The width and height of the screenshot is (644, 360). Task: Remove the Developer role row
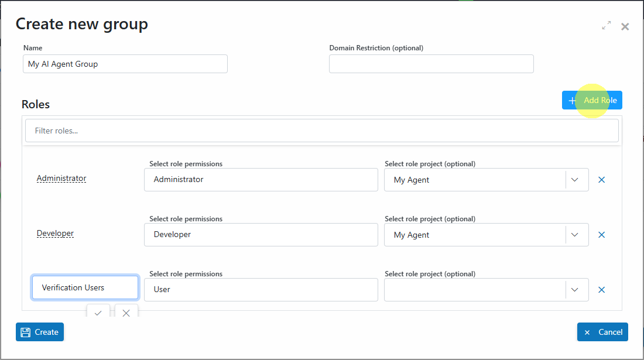pos(602,235)
